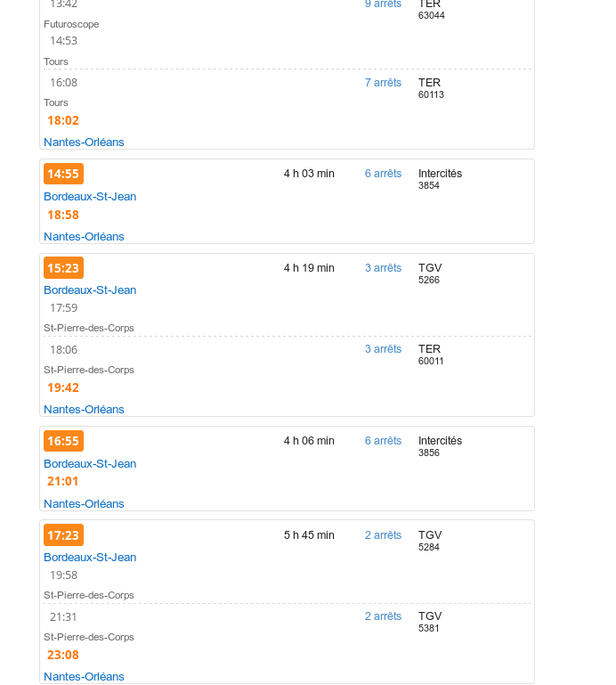Click Nantes-Orléans link below 19:42 arrival
Image resolution: width=616 pixels, height=685 pixels.
tap(84, 409)
